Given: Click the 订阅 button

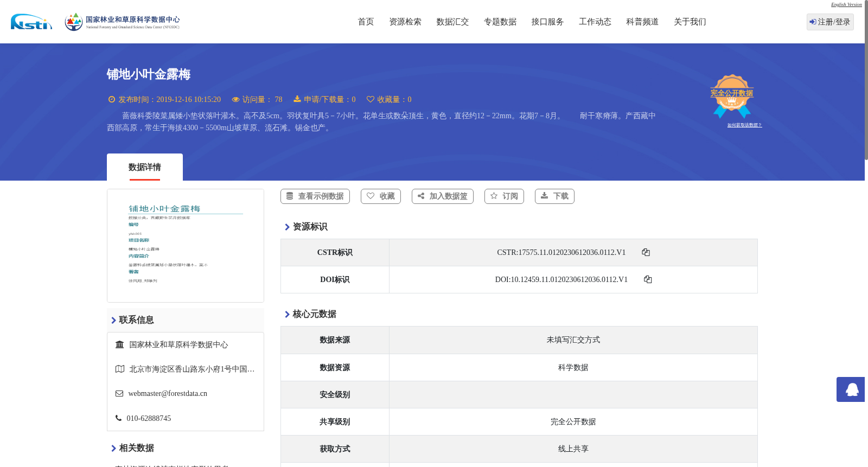Looking at the screenshot, I should pyautogui.click(x=504, y=196).
